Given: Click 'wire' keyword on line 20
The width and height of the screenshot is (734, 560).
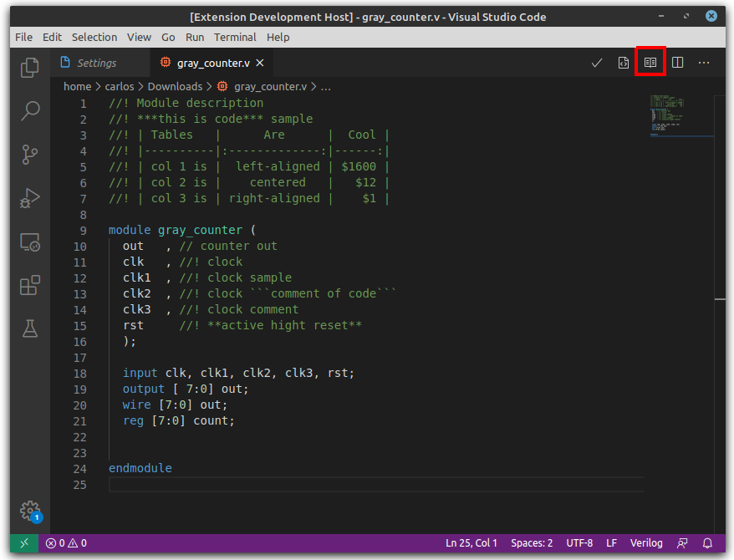Looking at the screenshot, I should 137,405.
